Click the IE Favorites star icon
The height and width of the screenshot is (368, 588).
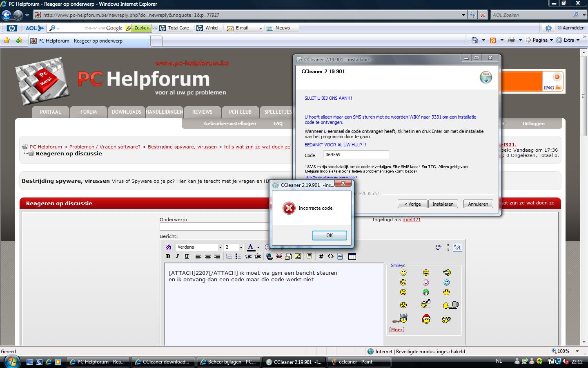click(7, 40)
